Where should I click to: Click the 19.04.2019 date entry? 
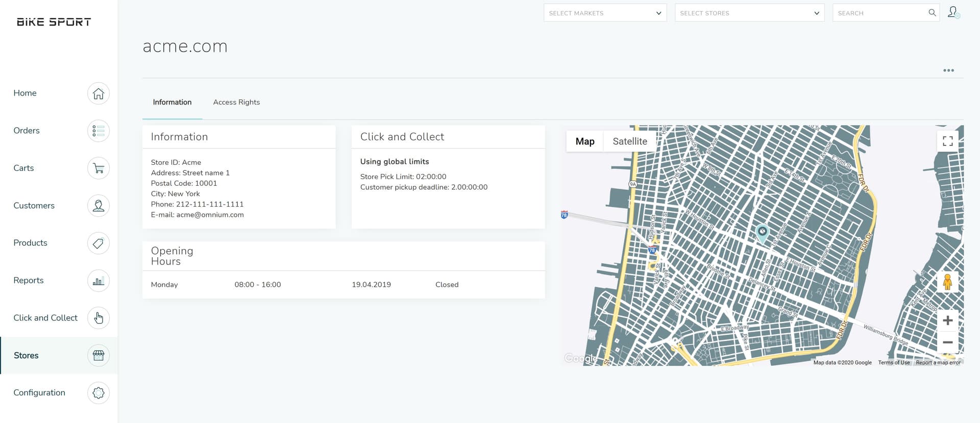371,285
